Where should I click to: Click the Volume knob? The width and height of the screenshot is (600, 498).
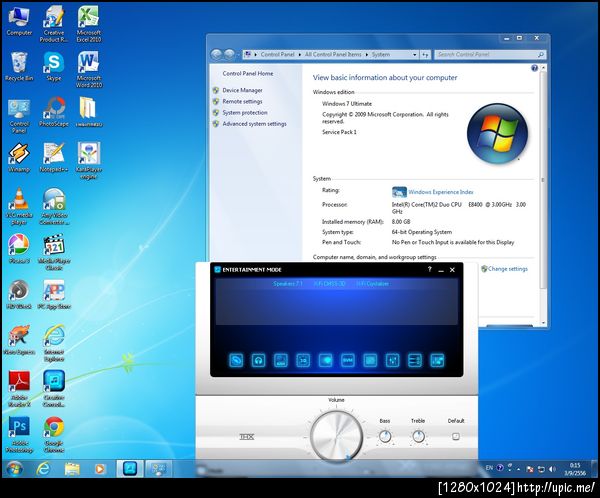(336, 436)
